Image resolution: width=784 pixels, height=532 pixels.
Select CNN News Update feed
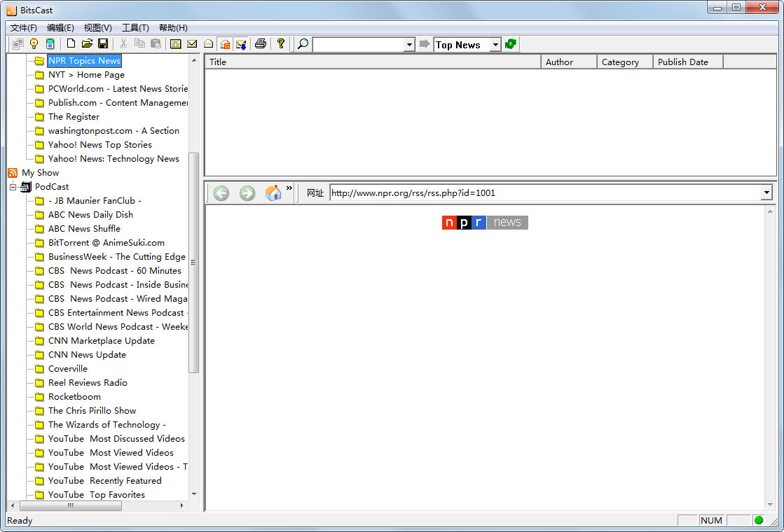pos(87,355)
